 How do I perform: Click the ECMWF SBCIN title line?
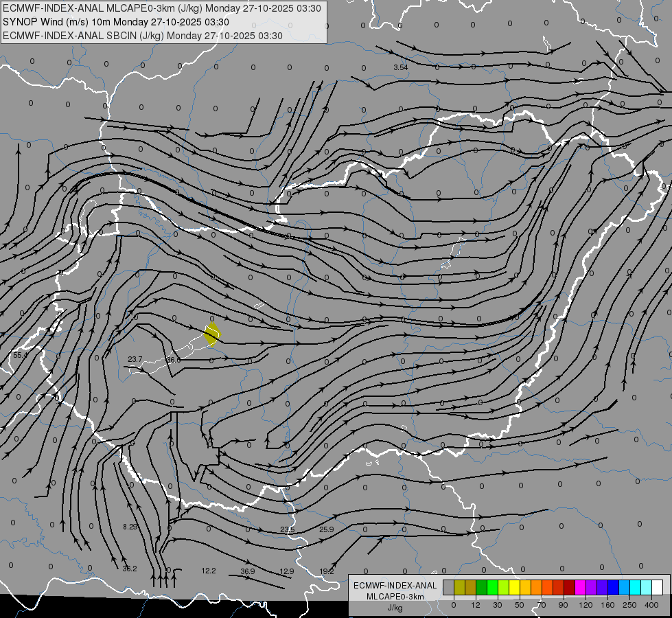tap(143, 36)
